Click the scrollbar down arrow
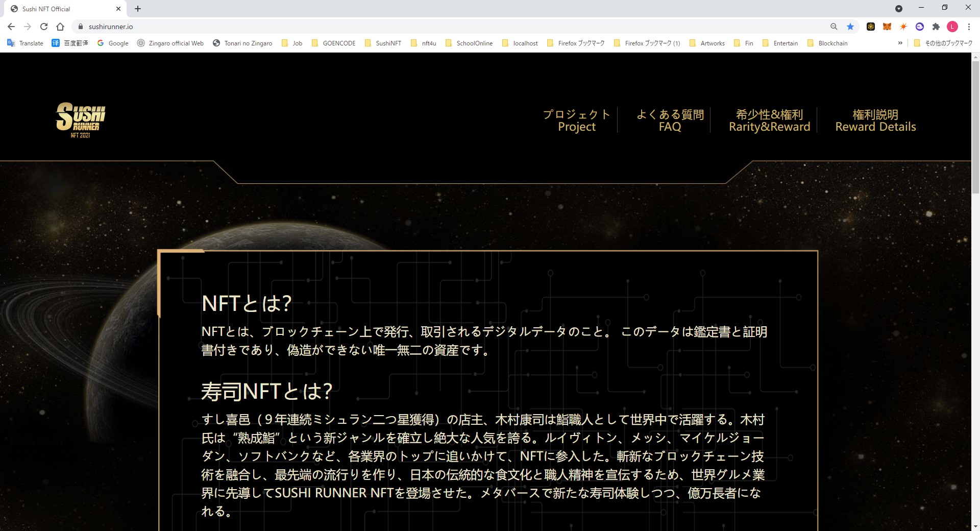The image size is (980, 531). coord(975,526)
